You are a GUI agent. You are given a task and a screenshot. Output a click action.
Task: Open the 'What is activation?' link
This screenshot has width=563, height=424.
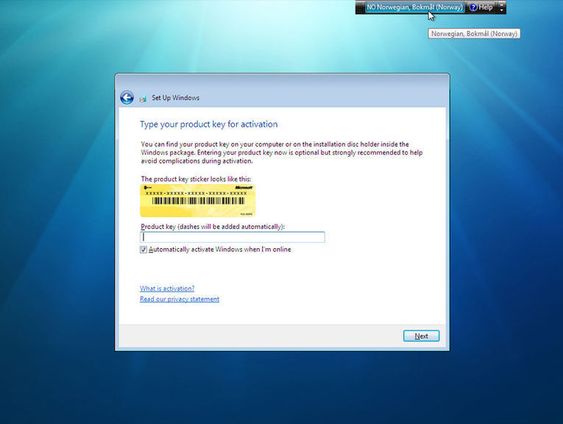(x=167, y=288)
